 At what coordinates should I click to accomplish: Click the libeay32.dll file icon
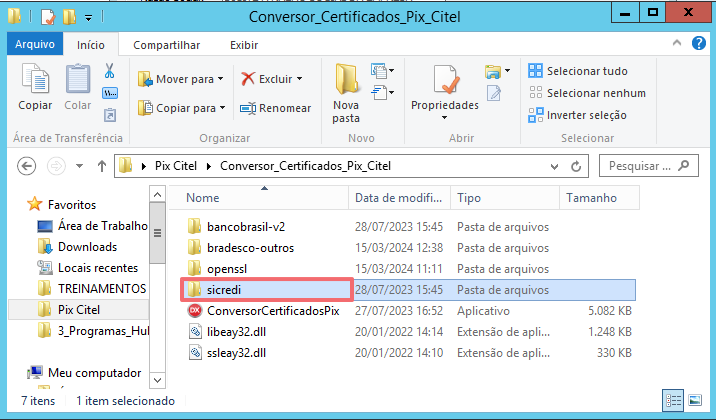[195, 331]
